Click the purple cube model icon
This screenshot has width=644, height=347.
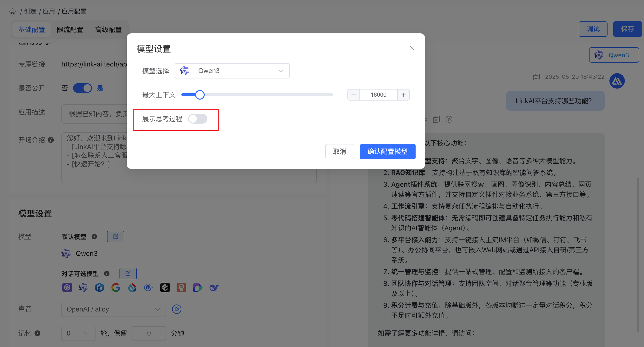[67, 287]
